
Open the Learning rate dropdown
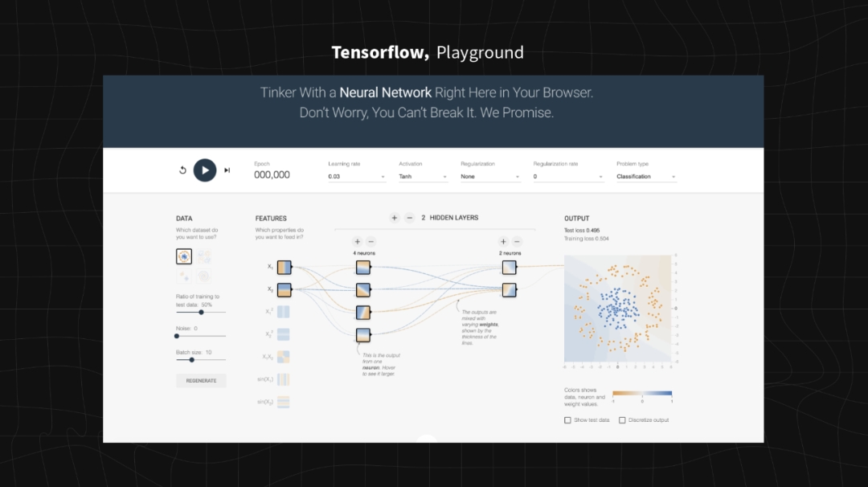pos(357,176)
